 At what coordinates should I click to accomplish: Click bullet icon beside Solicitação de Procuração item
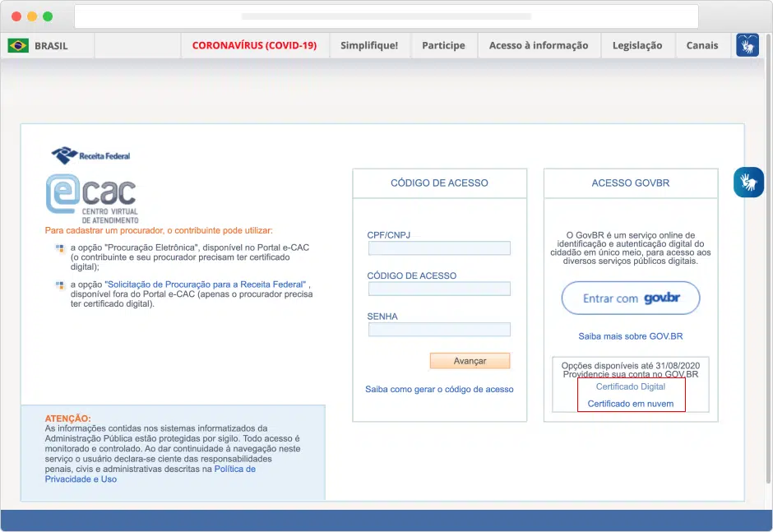tap(60, 285)
